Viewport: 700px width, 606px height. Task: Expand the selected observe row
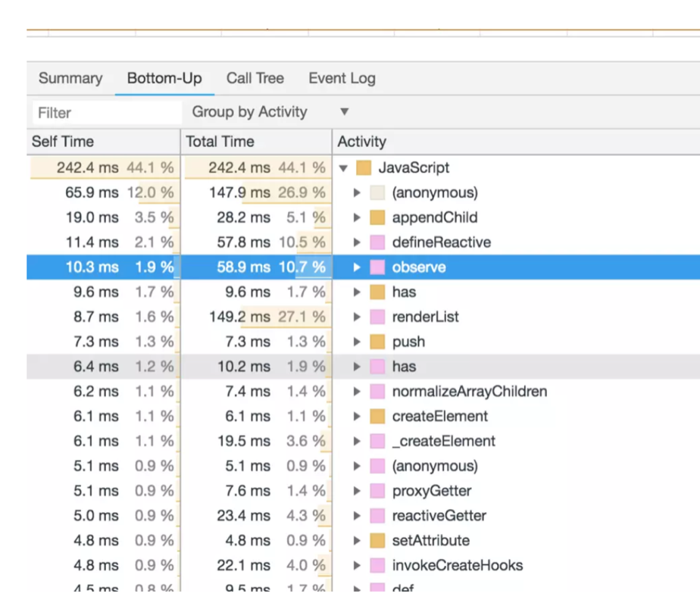coord(357,267)
